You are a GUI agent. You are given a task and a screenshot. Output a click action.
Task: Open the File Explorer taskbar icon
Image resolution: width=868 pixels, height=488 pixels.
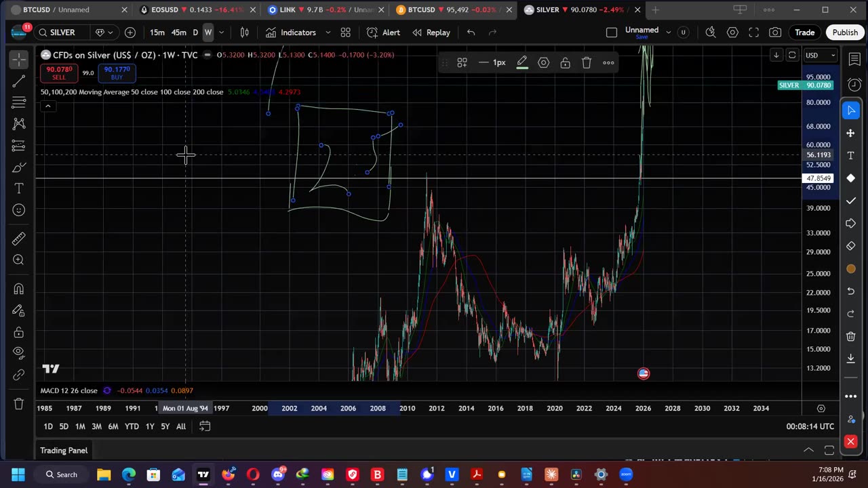point(104,474)
